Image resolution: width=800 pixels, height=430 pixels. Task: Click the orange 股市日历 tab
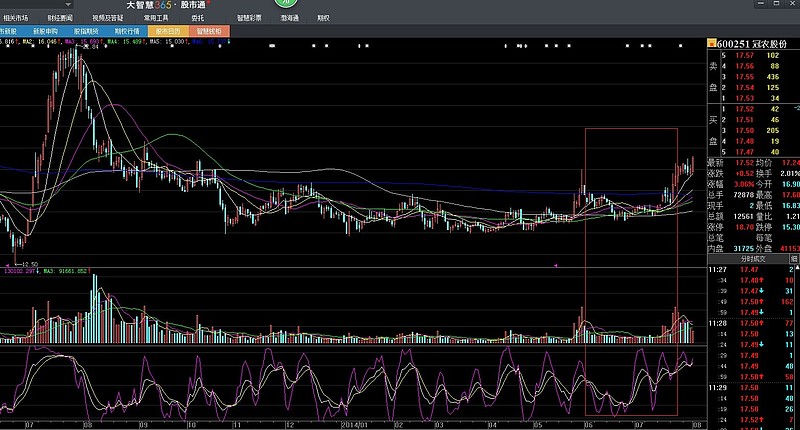pyautogui.click(x=169, y=31)
